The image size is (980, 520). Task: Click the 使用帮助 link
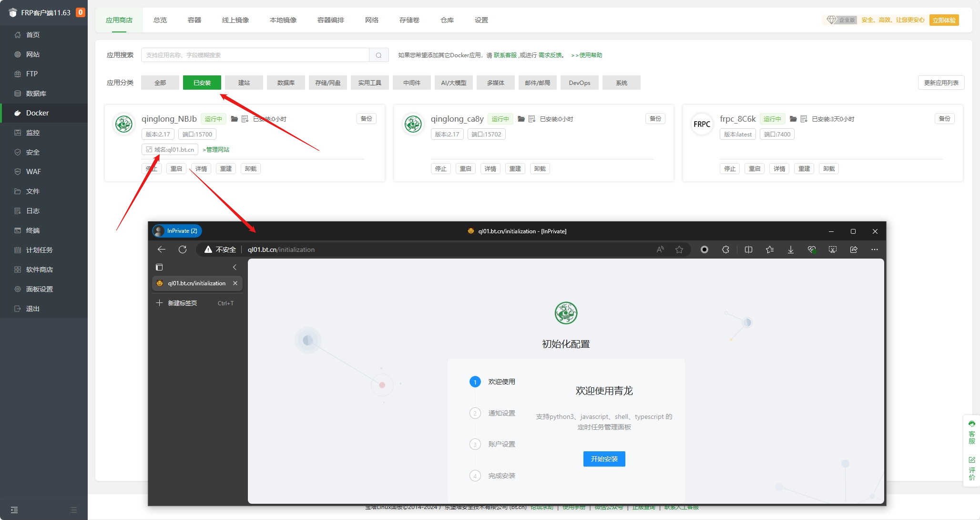click(x=587, y=55)
